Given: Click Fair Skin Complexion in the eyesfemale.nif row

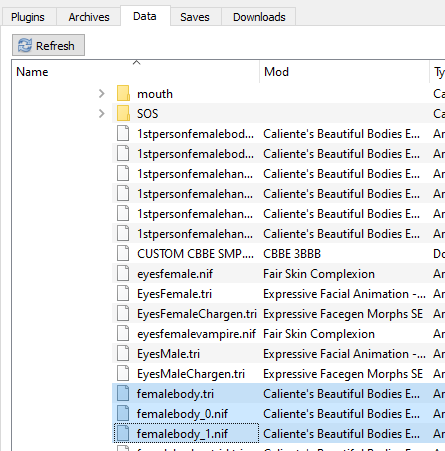Looking at the screenshot, I should point(319,274).
